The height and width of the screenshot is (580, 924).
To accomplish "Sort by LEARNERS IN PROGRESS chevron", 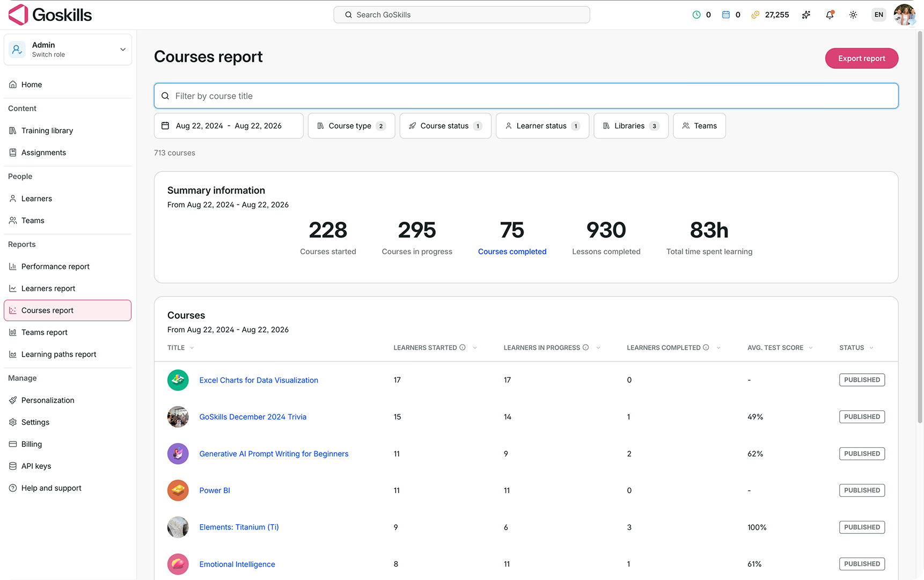I will tap(598, 348).
